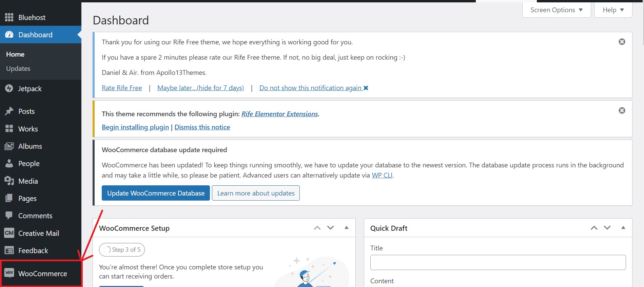Open the Updates submenu item
This screenshot has height=287, width=644.
click(18, 68)
